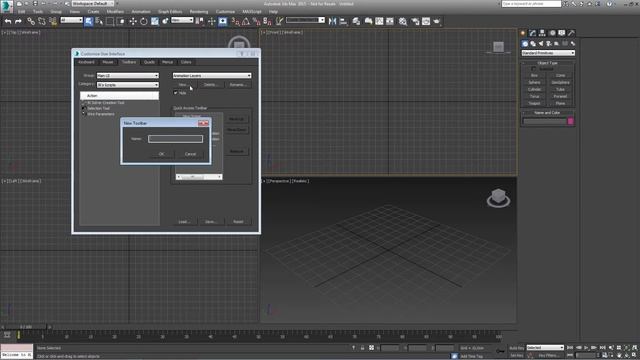Image resolution: width=640 pixels, height=360 pixels.
Task: Toggle the Hide checkbox in Customize dialog
Action: 176,93
